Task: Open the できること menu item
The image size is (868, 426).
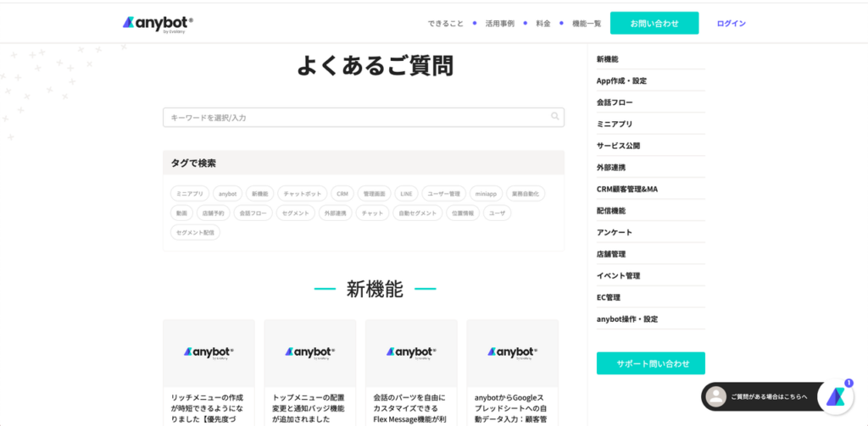Action: tap(446, 24)
